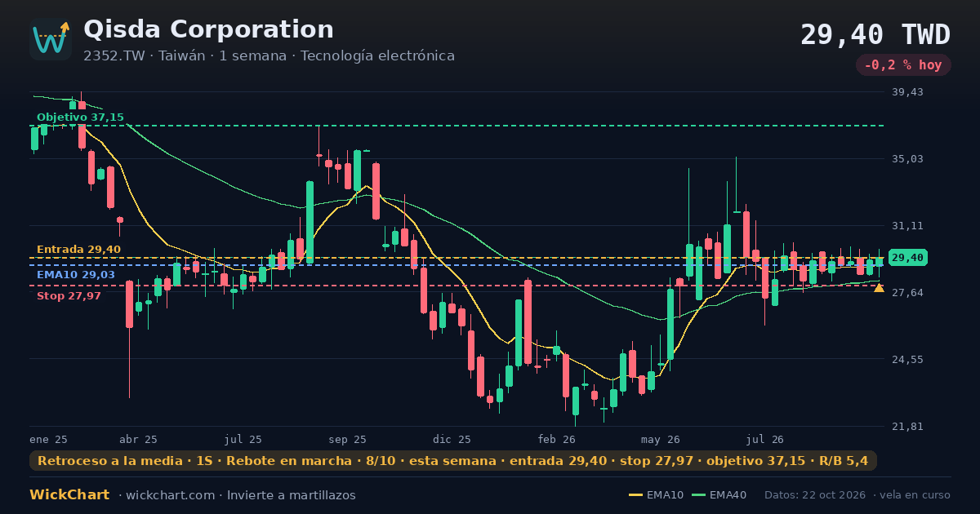Screen dimensions: 980x514
Task: Click the yellow EMA10 legend line swatch
Action: tap(635, 495)
